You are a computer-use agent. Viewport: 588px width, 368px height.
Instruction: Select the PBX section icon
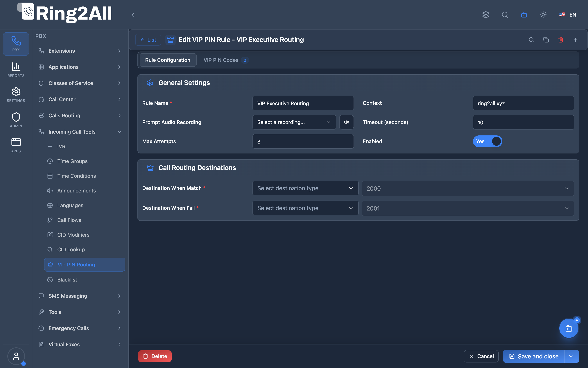(16, 44)
